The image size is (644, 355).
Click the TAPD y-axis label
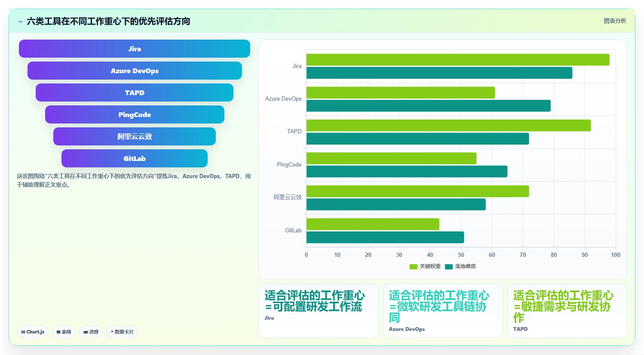(x=294, y=132)
